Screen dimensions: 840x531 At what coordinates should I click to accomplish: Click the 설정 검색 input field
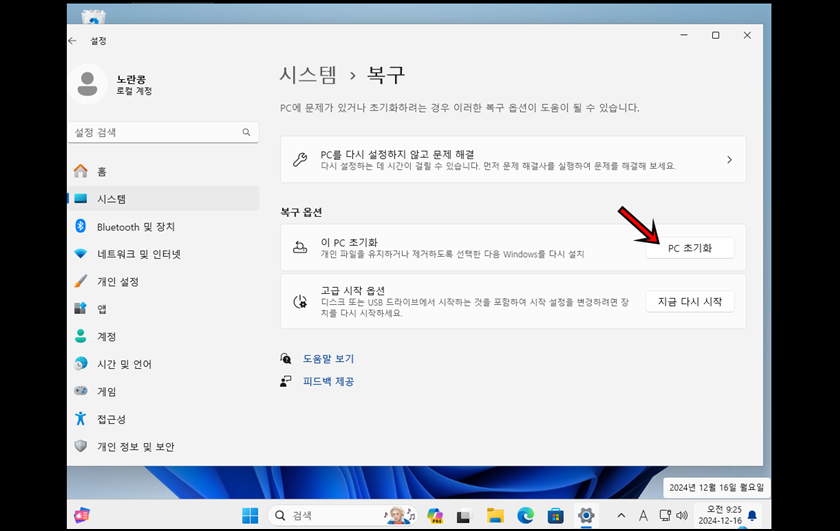coord(163,132)
